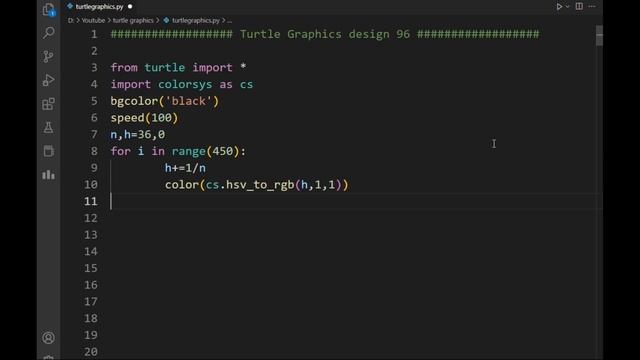This screenshot has width=640, height=360.
Task: Click the bgcolor('black') code line
Action: point(164,101)
